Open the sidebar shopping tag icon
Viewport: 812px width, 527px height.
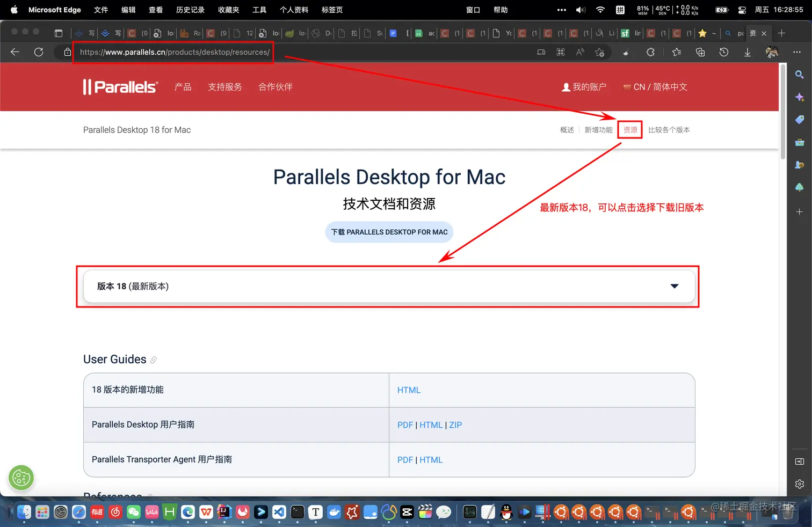click(800, 120)
